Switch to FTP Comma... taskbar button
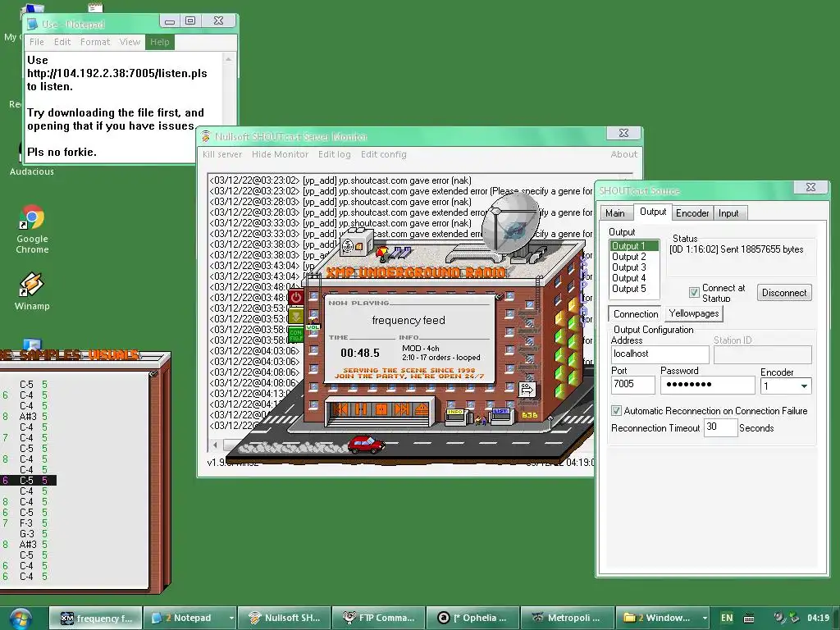 coord(379,619)
